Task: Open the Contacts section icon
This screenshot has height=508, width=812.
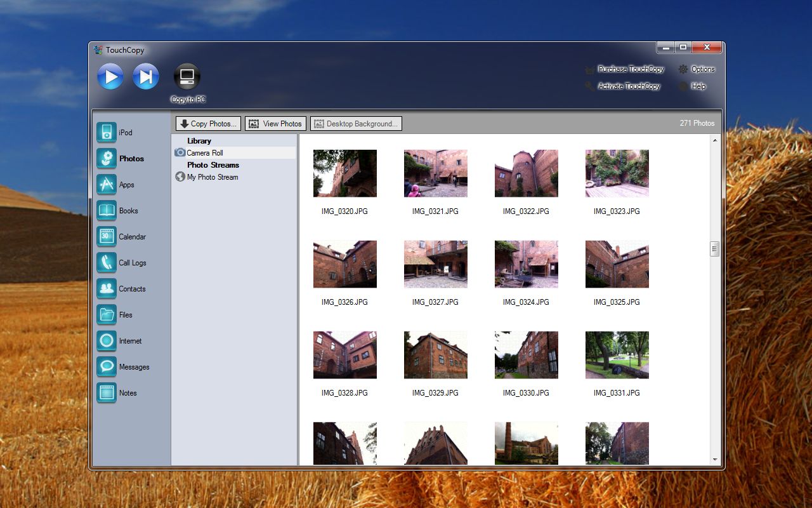Action: tap(107, 289)
